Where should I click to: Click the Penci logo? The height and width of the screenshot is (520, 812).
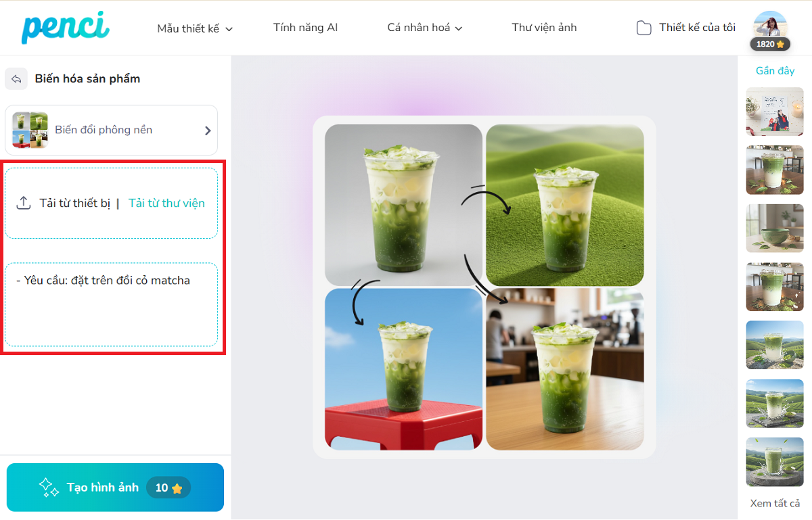[65, 27]
